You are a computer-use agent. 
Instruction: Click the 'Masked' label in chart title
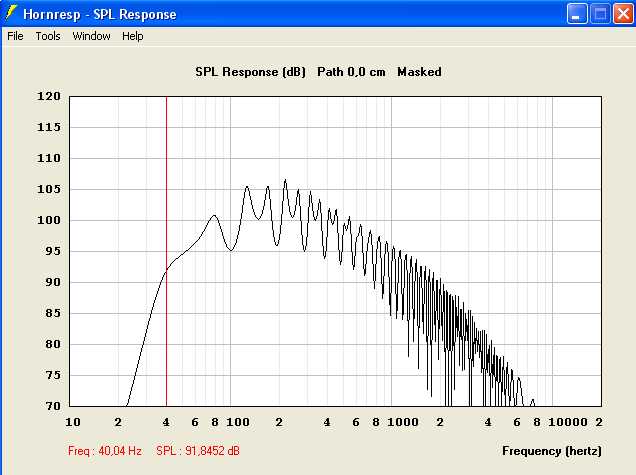click(x=419, y=72)
